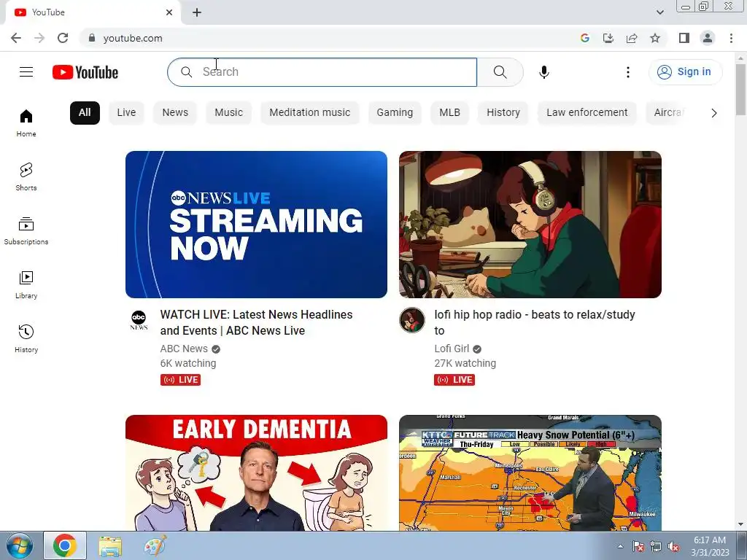Open ABC News Live streaming thumbnail

(256, 225)
